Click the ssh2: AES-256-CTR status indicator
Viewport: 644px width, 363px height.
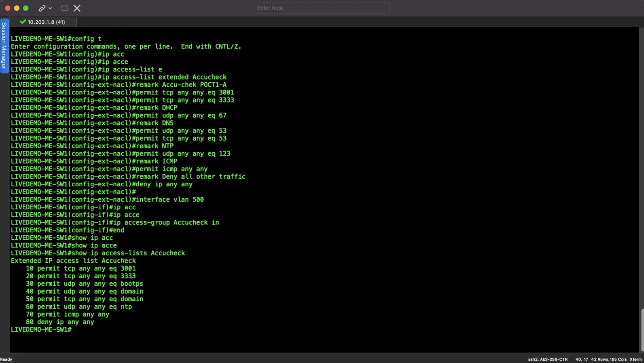pyautogui.click(x=548, y=359)
